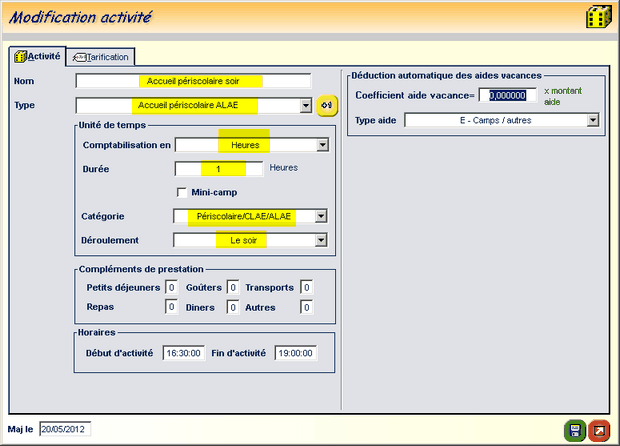Click the yellow dice icon in header

pyautogui.click(x=598, y=18)
